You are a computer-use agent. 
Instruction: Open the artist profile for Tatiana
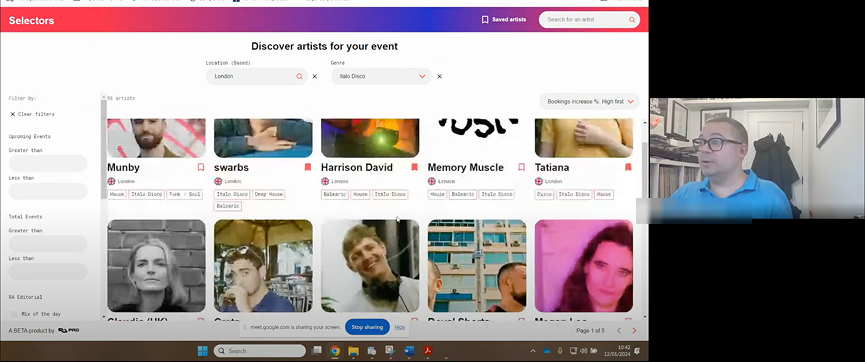[552, 167]
